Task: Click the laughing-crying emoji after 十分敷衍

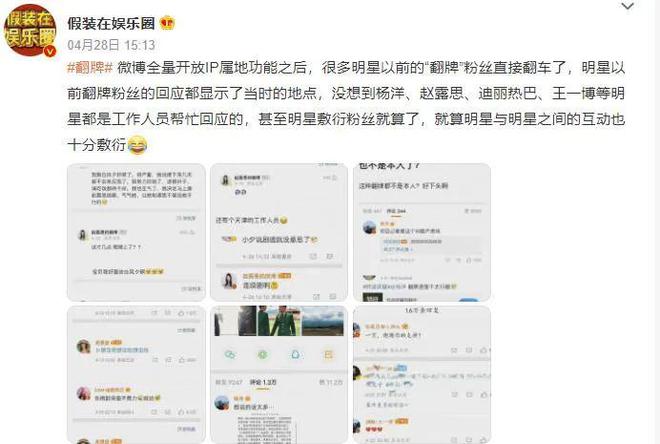Action: 137,145
